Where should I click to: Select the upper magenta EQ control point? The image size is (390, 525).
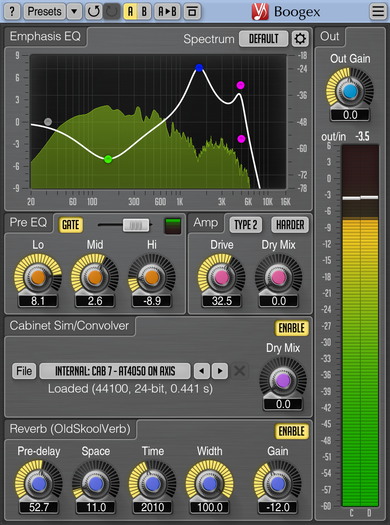coord(241,85)
